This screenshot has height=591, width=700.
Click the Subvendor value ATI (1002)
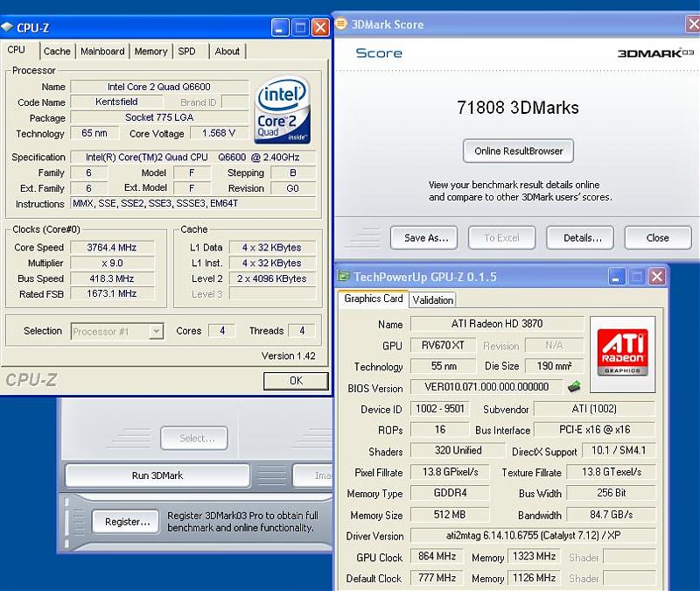(x=595, y=409)
